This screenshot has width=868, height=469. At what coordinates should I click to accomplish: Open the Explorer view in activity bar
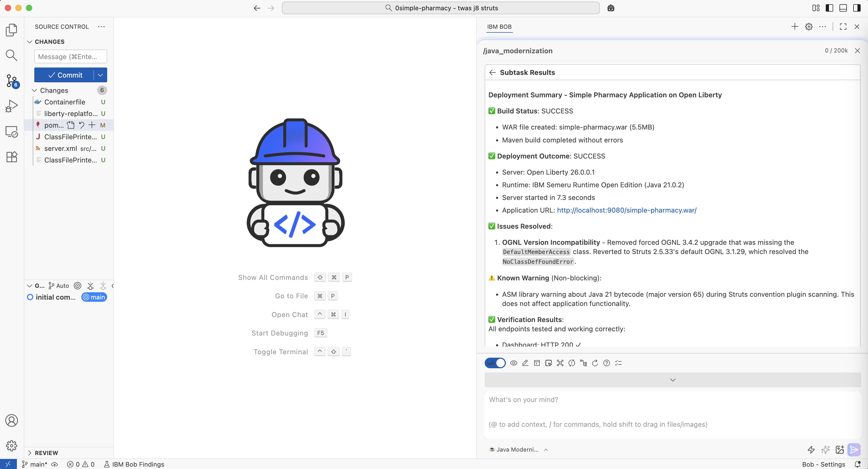coord(11,30)
